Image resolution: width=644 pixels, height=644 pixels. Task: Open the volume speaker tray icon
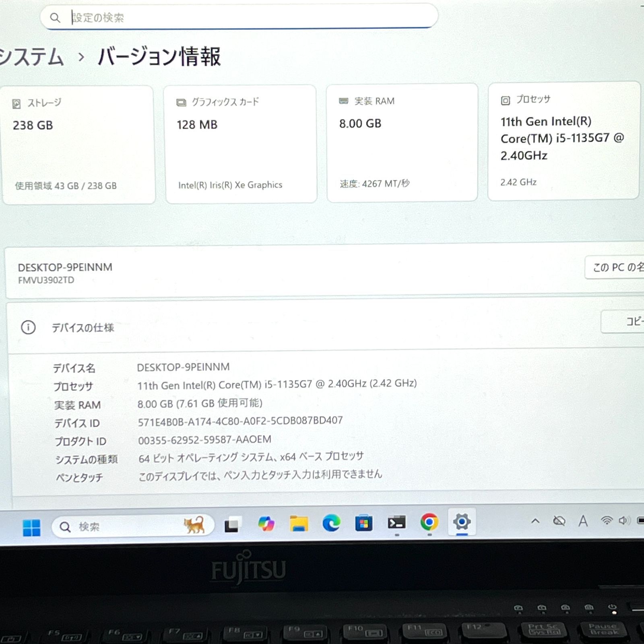(624, 520)
